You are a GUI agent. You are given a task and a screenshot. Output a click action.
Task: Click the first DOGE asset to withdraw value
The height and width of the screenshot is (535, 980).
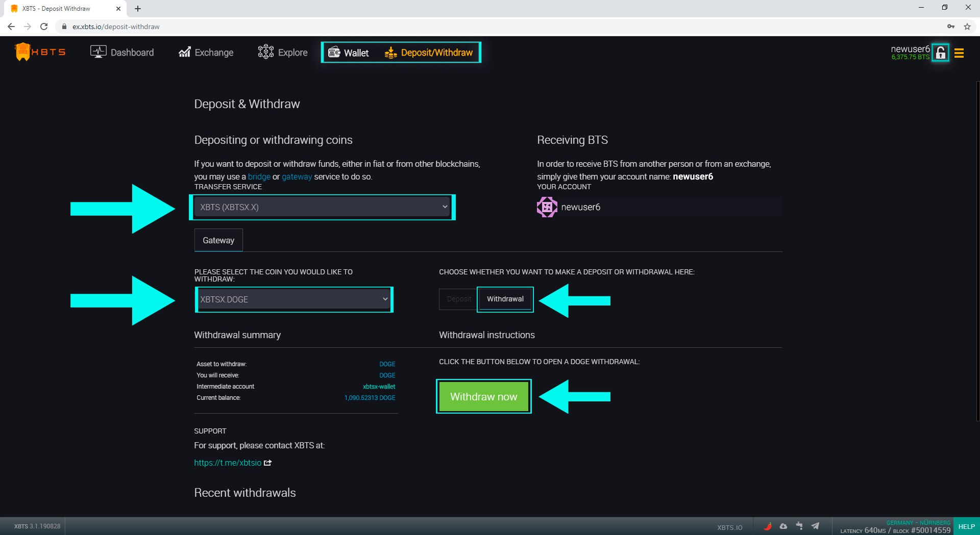click(387, 364)
